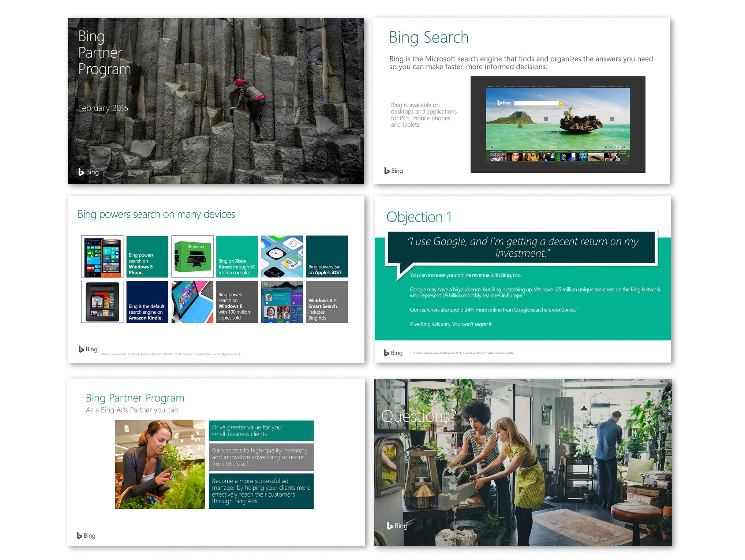Click 'Bing is available on desktops' caption

click(423, 115)
